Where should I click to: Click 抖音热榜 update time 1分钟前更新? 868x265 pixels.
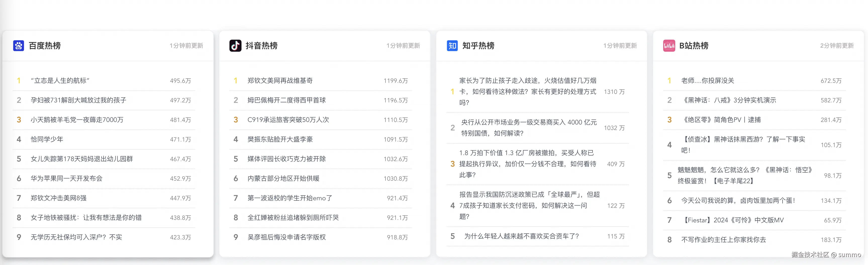403,46
